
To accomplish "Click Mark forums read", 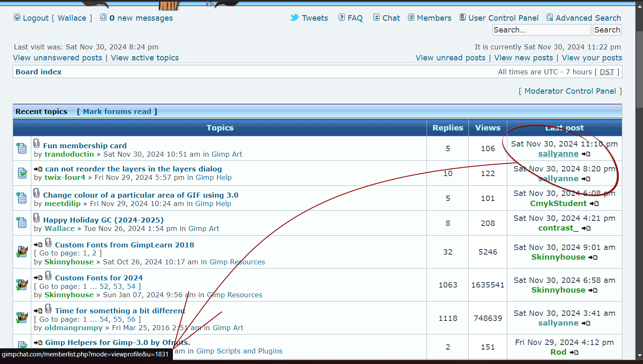I will pyautogui.click(x=117, y=111).
